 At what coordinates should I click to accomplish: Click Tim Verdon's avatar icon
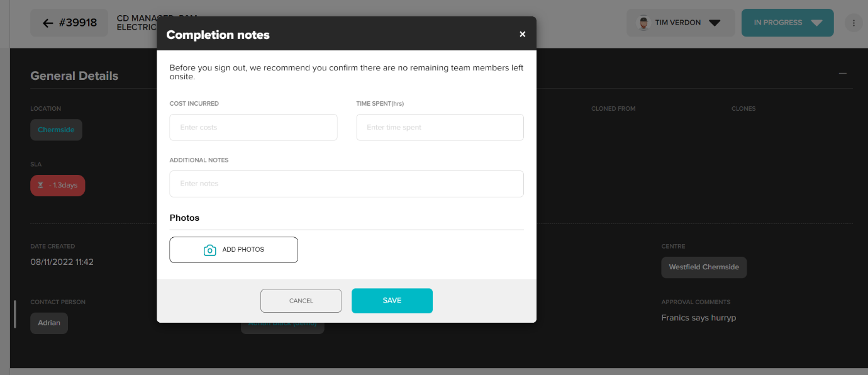point(643,23)
